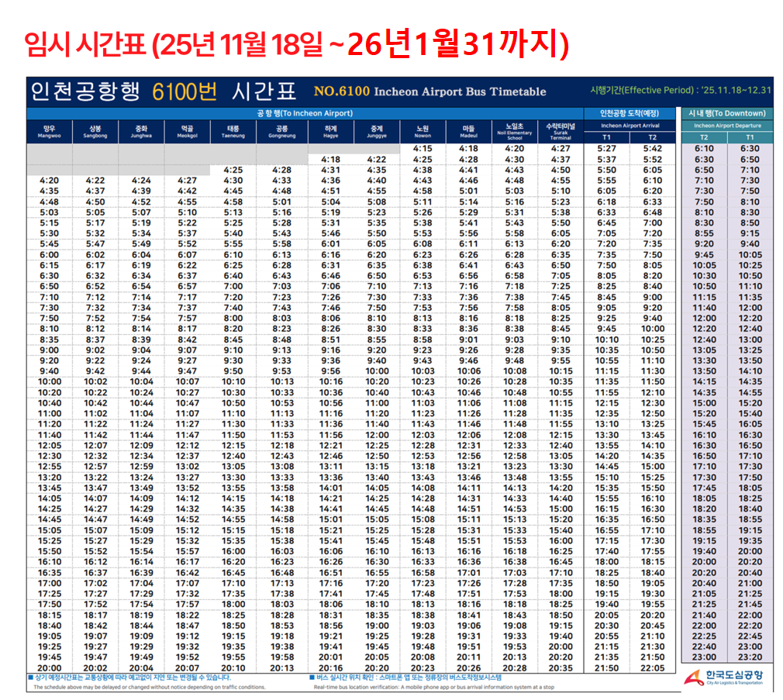Click blue bullet before the schedule delay notice
The height and width of the screenshot is (700, 783).
[29, 677]
